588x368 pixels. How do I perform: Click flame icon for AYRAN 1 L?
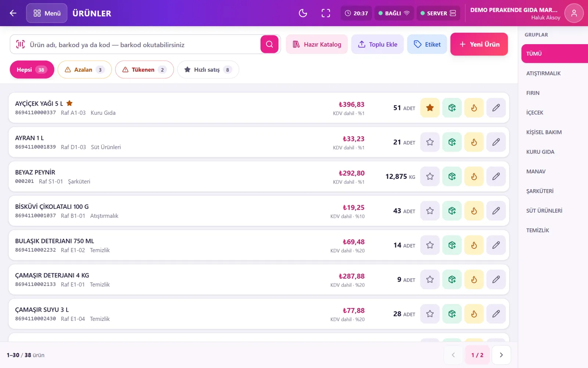474,142
